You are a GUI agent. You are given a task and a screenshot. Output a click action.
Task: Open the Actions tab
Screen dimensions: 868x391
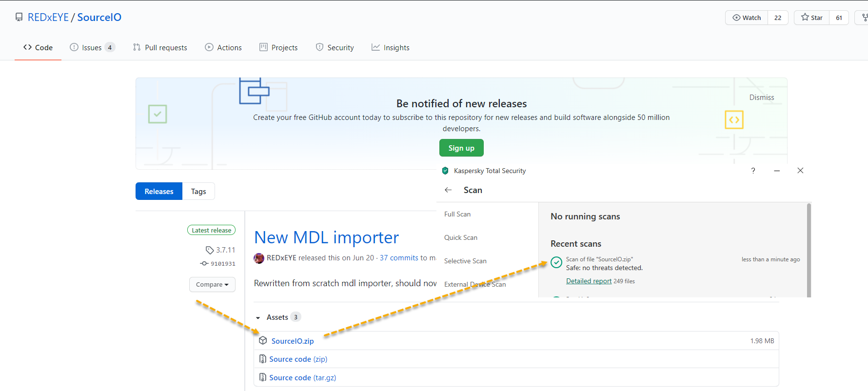pyautogui.click(x=223, y=47)
